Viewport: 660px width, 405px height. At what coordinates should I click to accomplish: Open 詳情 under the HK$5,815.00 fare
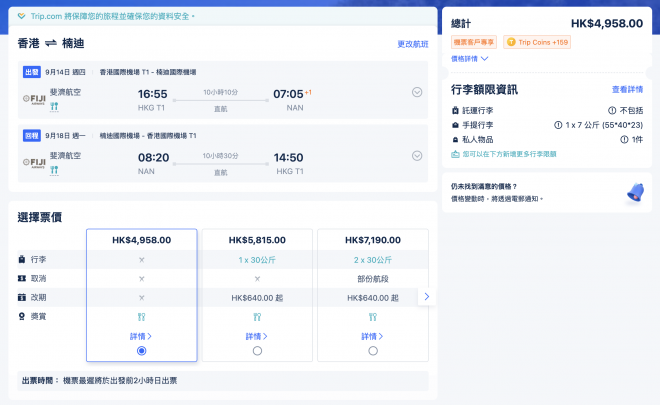258,336
